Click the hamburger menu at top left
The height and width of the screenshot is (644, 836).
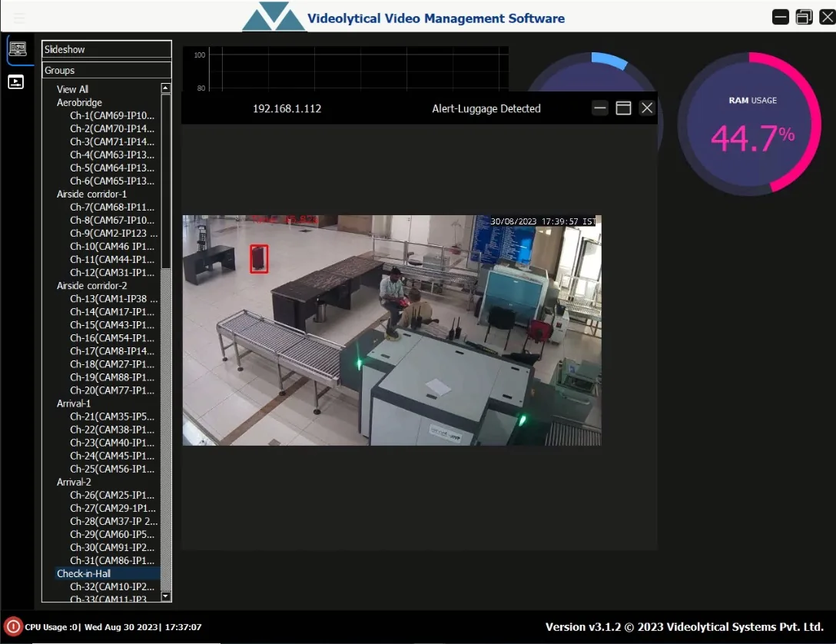click(19, 18)
